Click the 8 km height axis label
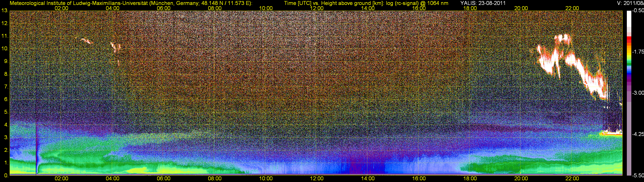 [6, 74]
